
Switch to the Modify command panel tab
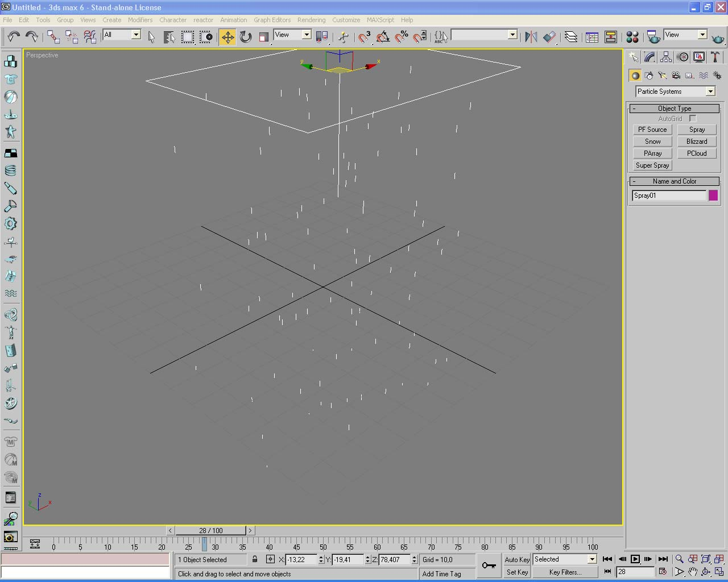(x=650, y=57)
